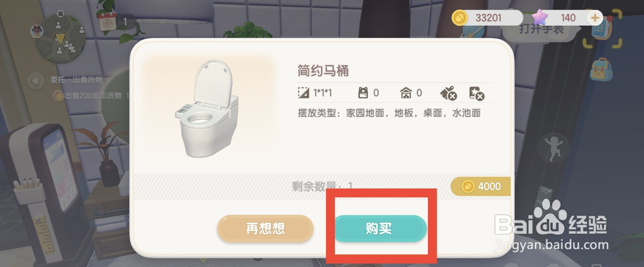This screenshot has height=267, width=644.
Task: Collapse the quest panel left arrow
Action: click(x=35, y=81)
